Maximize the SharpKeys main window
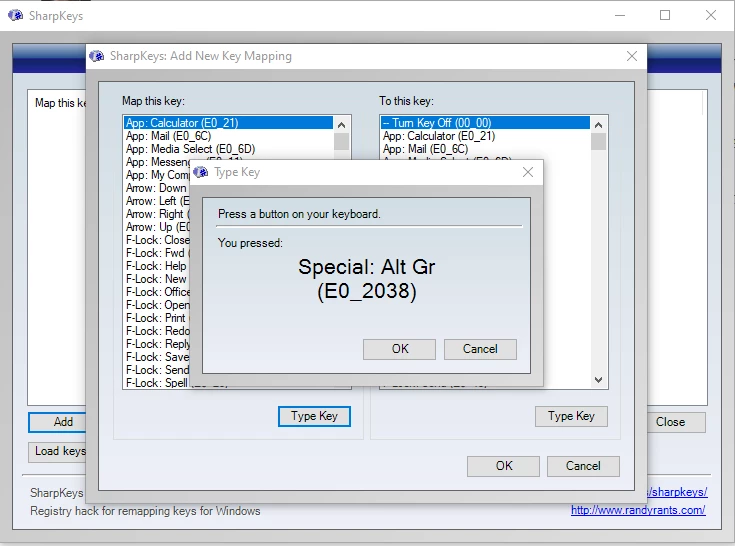The height and width of the screenshot is (546, 735). 665,15
